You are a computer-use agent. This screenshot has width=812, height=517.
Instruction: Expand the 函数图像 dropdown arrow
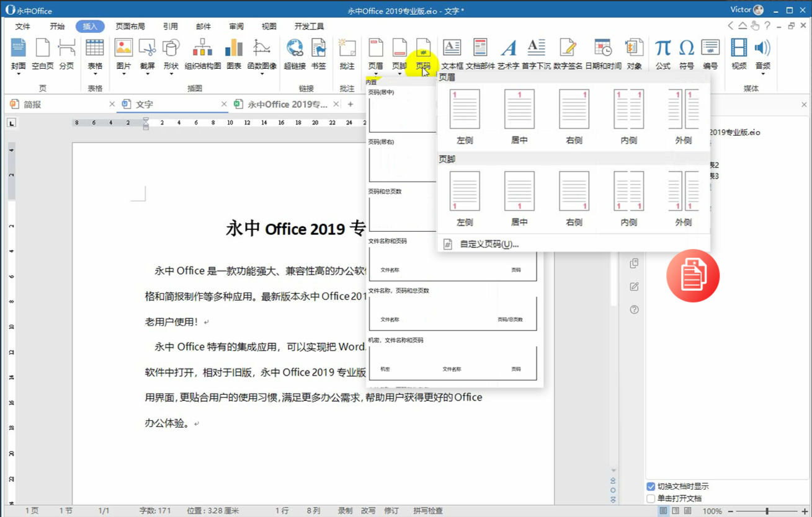click(262, 74)
